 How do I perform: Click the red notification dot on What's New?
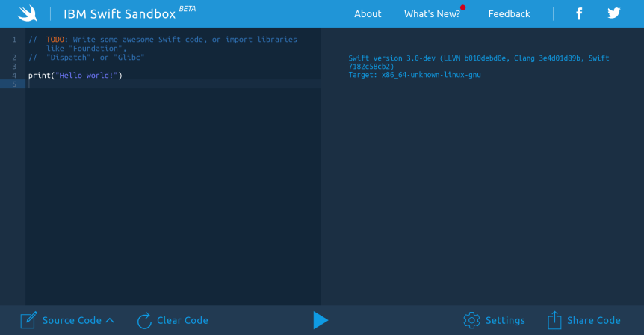click(463, 7)
